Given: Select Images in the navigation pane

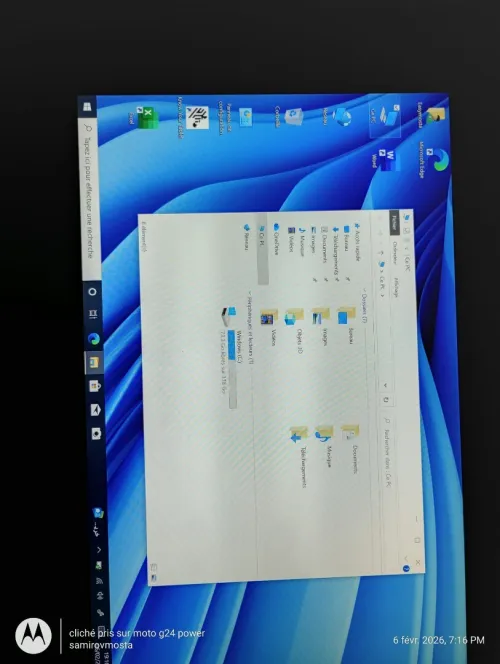Looking at the screenshot, I should pyautogui.click(x=314, y=240).
